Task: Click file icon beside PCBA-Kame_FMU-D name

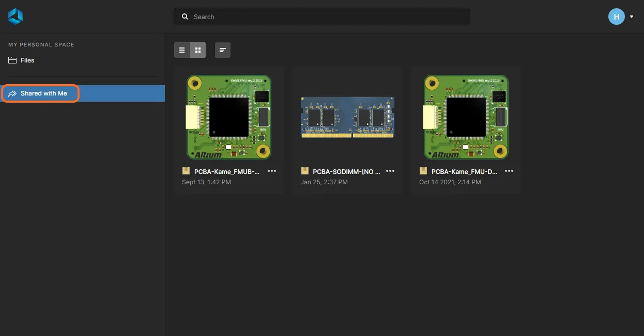Action: (x=423, y=171)
